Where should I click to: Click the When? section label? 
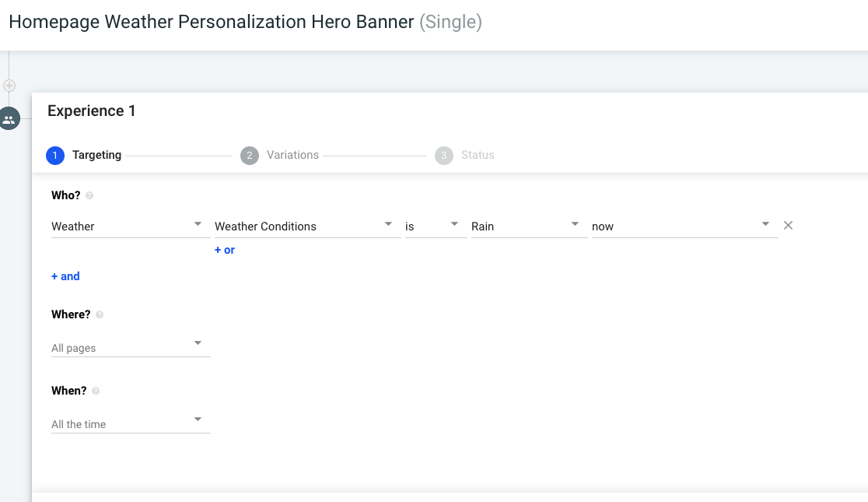tap(69, 391)
